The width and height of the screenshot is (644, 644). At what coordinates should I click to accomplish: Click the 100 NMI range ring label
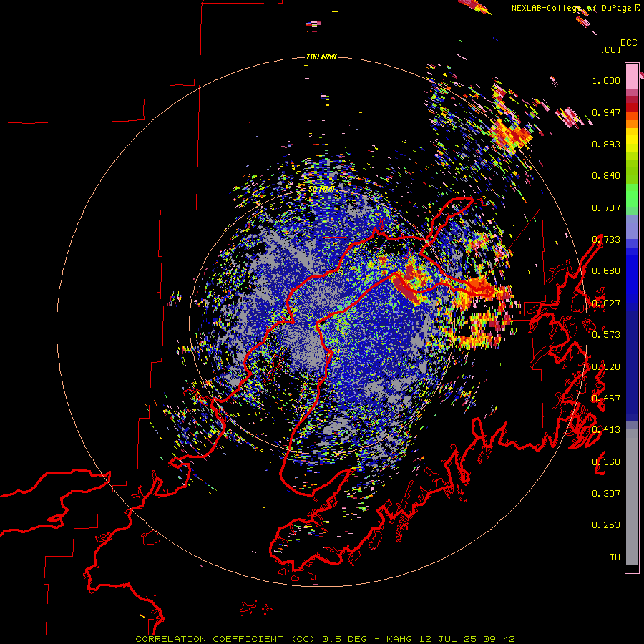coord(321,57)
